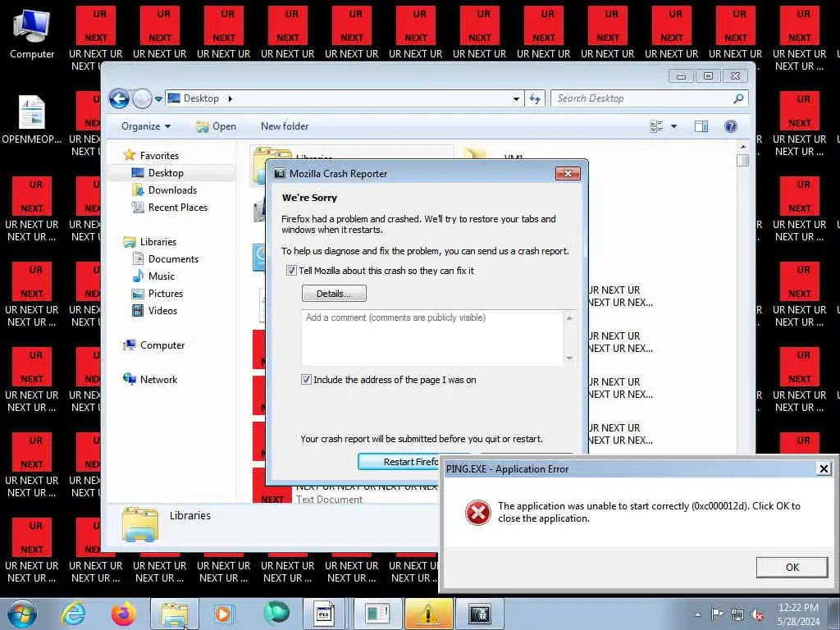Launch Internet Explorer from the taskbar
Screen dimensions: 840x630
pyautogui.click(x=73, y=614)
